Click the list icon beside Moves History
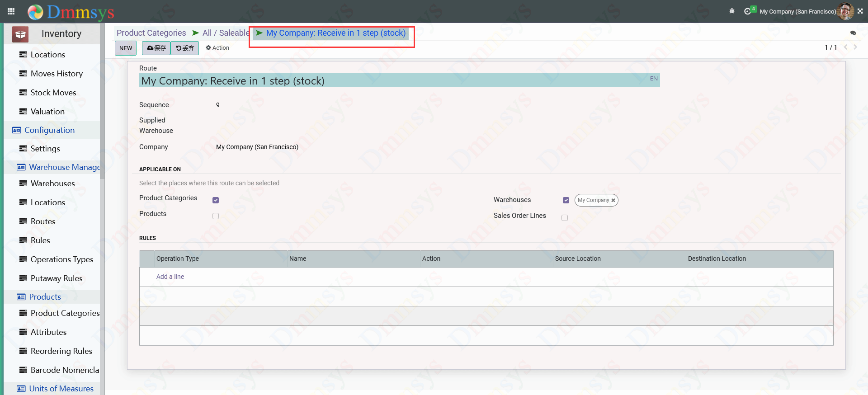The image size is (868, 395). pos(23,73)
